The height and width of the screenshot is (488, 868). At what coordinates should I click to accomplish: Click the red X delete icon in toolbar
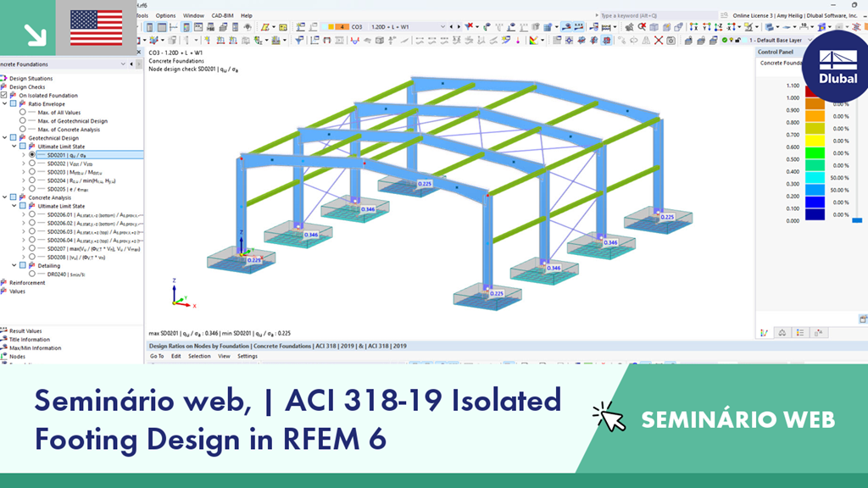[x=658, y=41]
